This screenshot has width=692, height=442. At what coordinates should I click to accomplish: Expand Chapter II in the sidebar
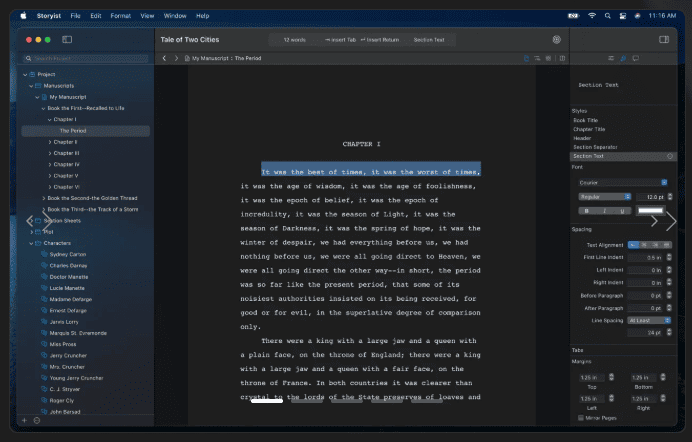(x=49, y=142)
